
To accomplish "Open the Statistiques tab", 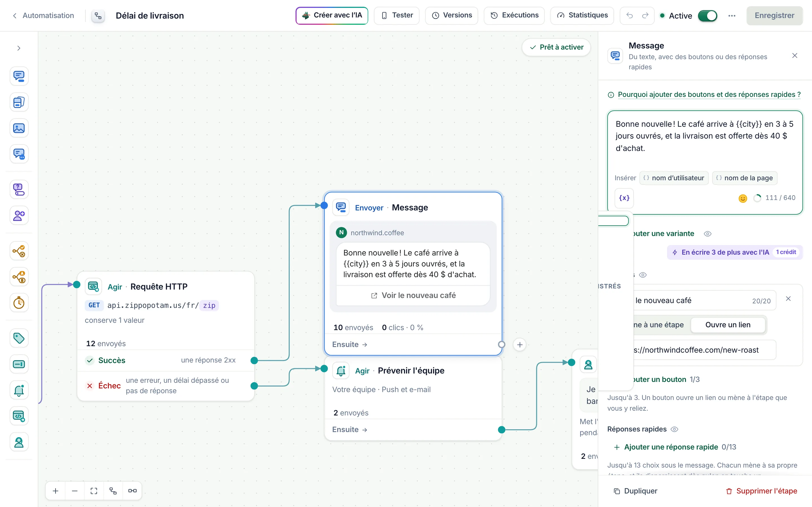I will tap(582, 15).
